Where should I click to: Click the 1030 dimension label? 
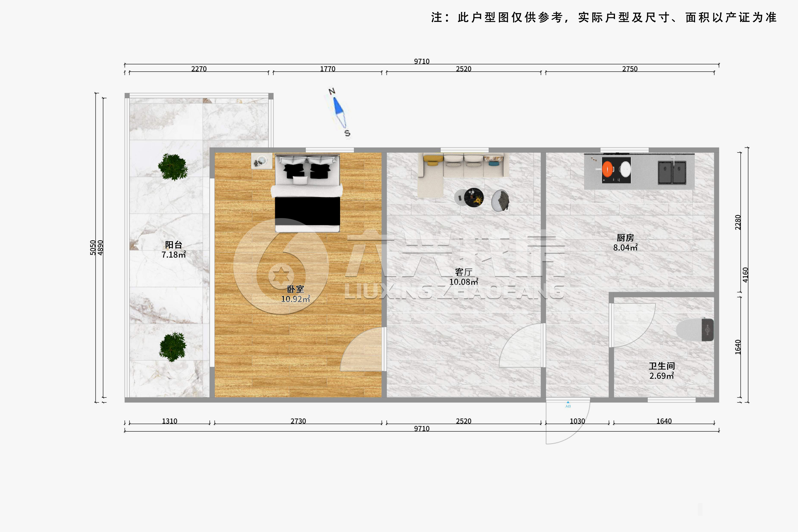coord(577,421)
